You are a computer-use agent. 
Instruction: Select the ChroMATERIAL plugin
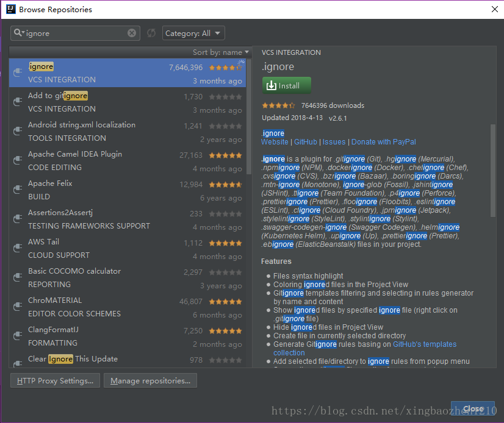(x=128, y=307)
